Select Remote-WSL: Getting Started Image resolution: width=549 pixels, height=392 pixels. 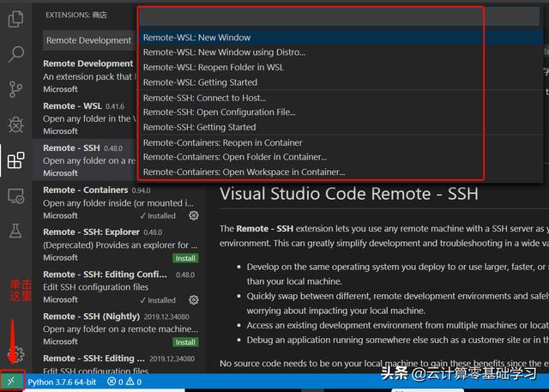pos(341,82)
